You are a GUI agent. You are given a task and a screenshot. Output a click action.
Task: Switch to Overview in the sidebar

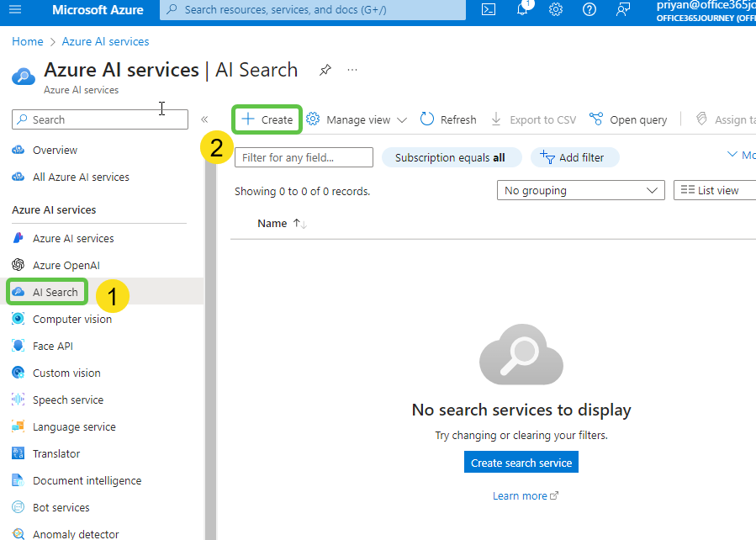tap(56, 150)
